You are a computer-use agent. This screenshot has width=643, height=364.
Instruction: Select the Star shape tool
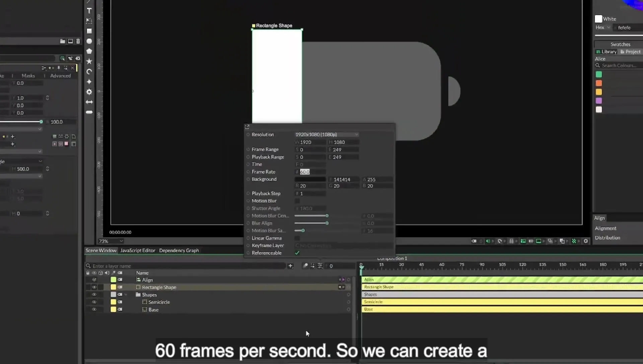pyautogui.click(x=89, y=61)
